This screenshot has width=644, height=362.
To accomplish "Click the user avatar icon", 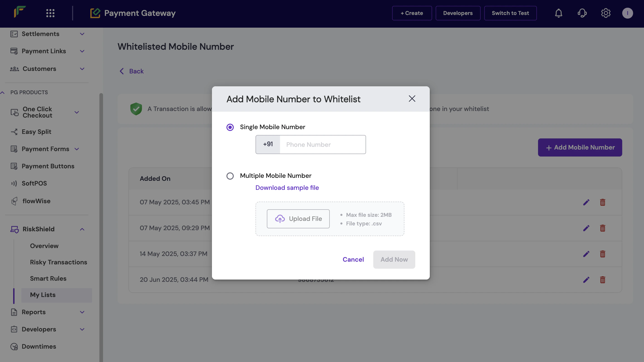I will pyautogui.click(x=627, y=13).
